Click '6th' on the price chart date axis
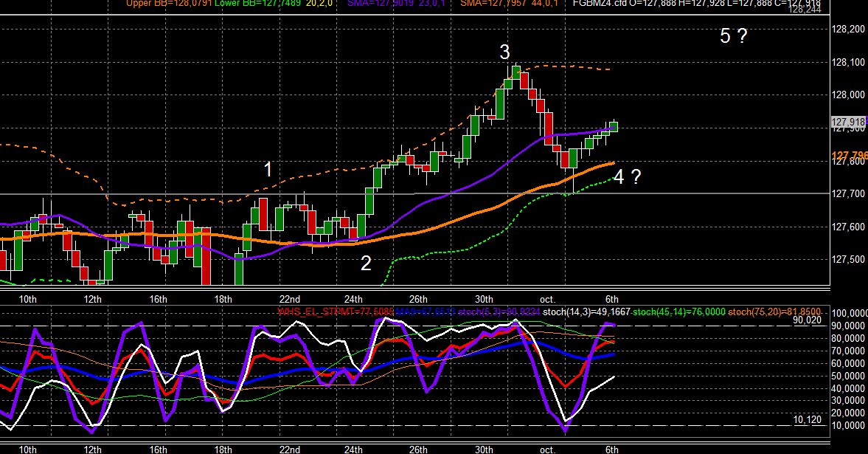This screenshot has width=868, height=454. coord(611,299)
